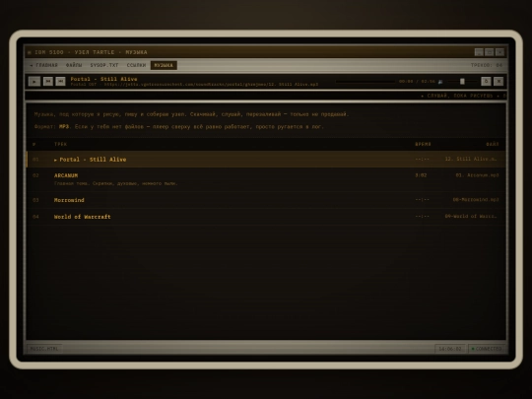Viewport: 532px width, 399px height.
Task: Click the MUSIC.HTML status bar label
Action: click(x=44, y=349)
